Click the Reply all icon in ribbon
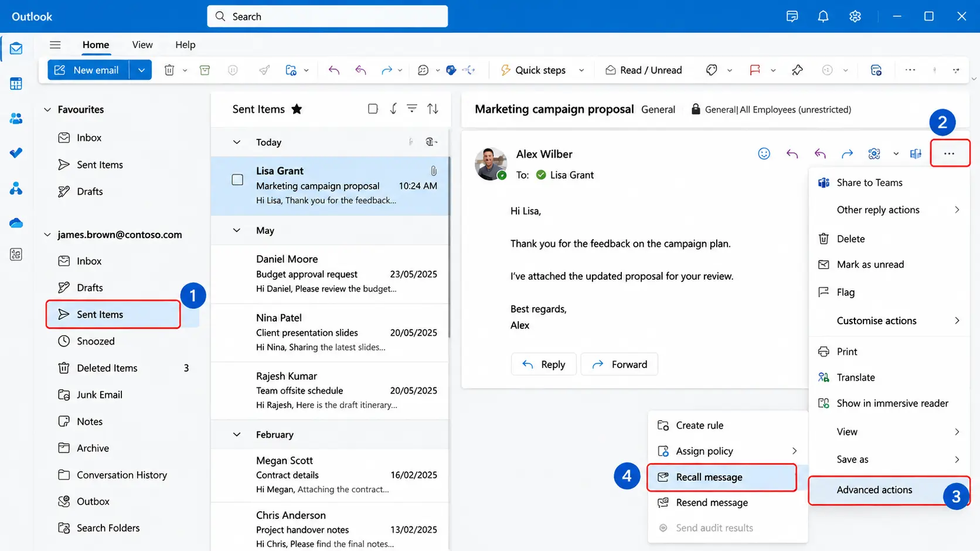The height and width of the screenshot is (551, 980). pyautogui.click(x=360, y=70)
